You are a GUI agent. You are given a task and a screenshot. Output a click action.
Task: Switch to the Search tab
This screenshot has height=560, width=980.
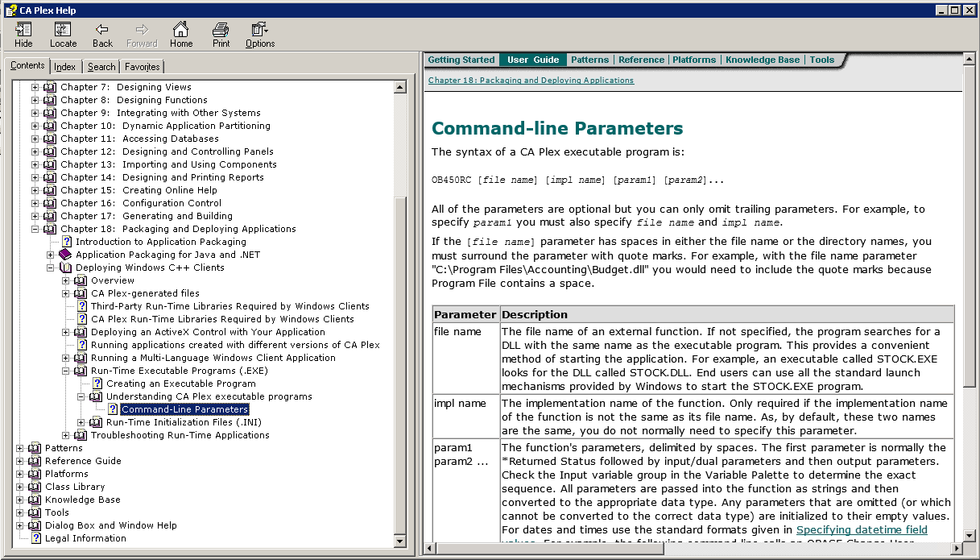tap(101, 67)
